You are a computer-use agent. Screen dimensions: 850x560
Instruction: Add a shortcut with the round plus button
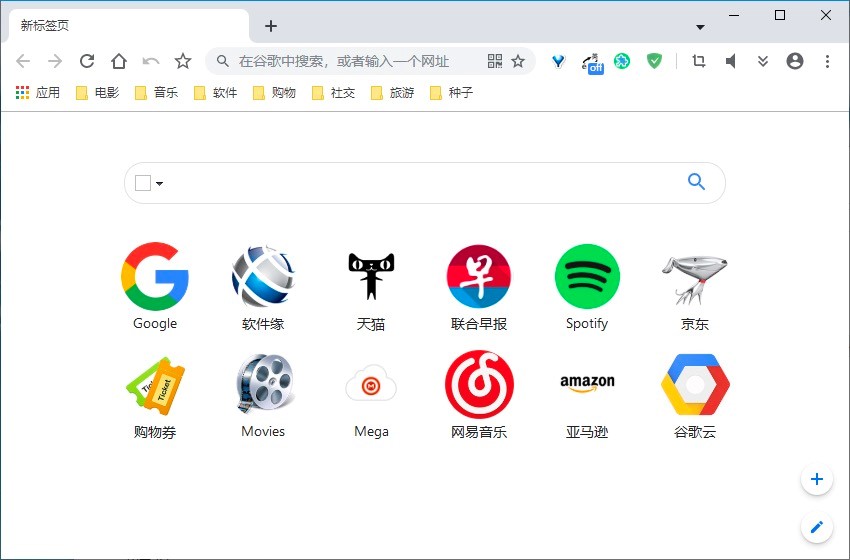pyautogui.click(x=817, y=479)
